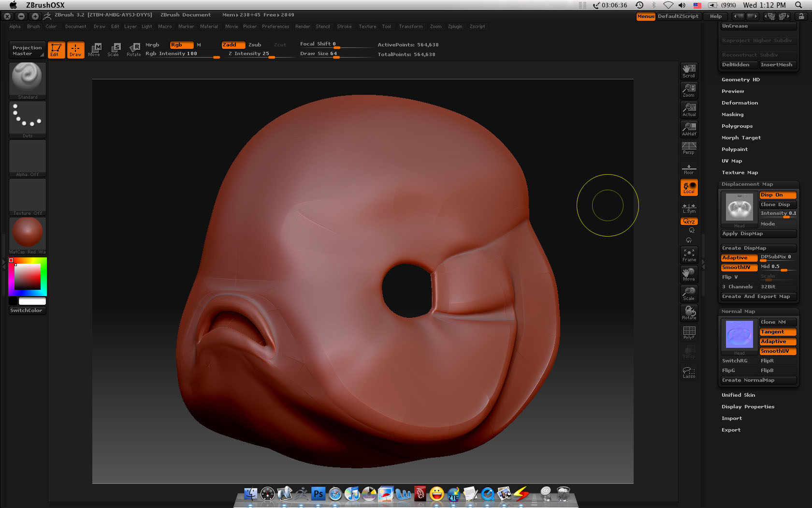Viewport: 812px width, 508px height.
Task: Click the AAHalf zoom icon
Action: click(x=689, y=129)
